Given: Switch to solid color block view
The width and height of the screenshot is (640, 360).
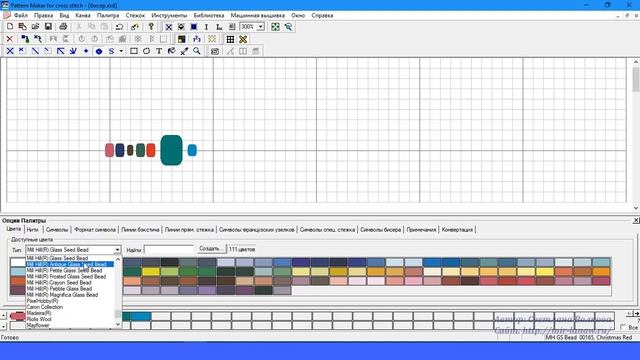Looking at the screenshot, I should [x=194, y=27].
